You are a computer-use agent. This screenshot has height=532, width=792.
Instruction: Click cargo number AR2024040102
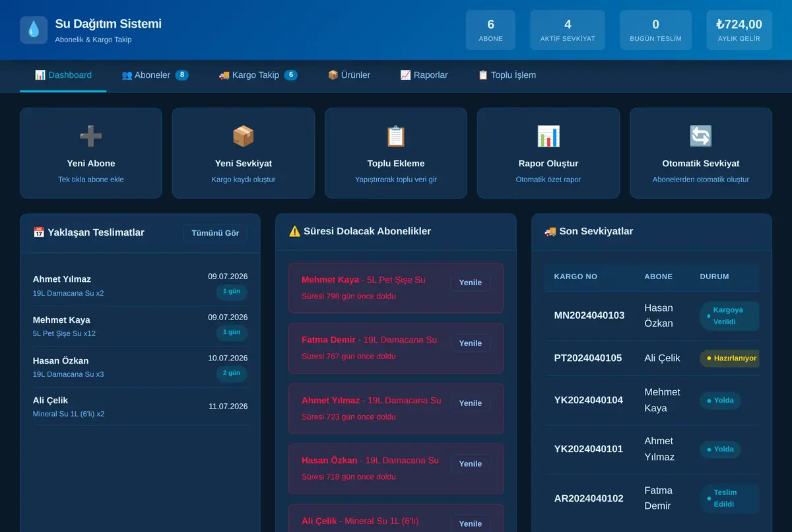pos(589,498)
